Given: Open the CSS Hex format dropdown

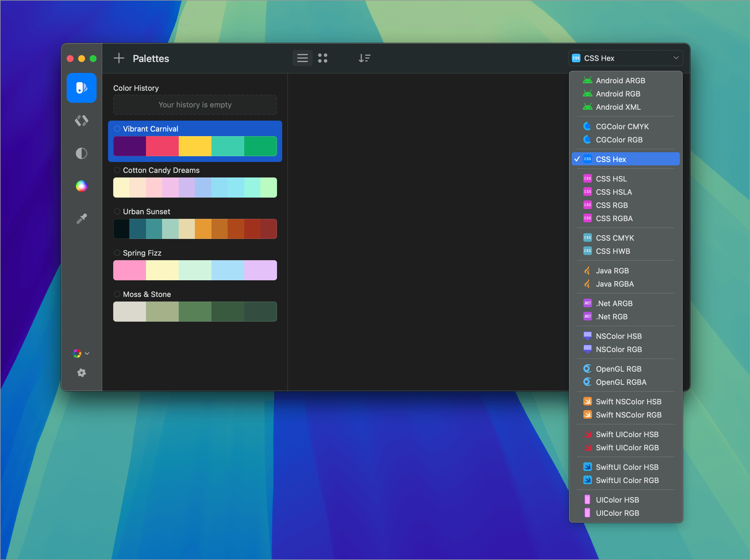Looking at the screenshot, I should [x=625, y=58].
